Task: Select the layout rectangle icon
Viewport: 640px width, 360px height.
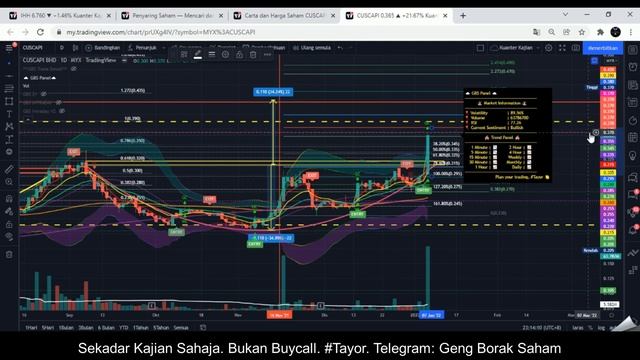Action: (480, 48)
